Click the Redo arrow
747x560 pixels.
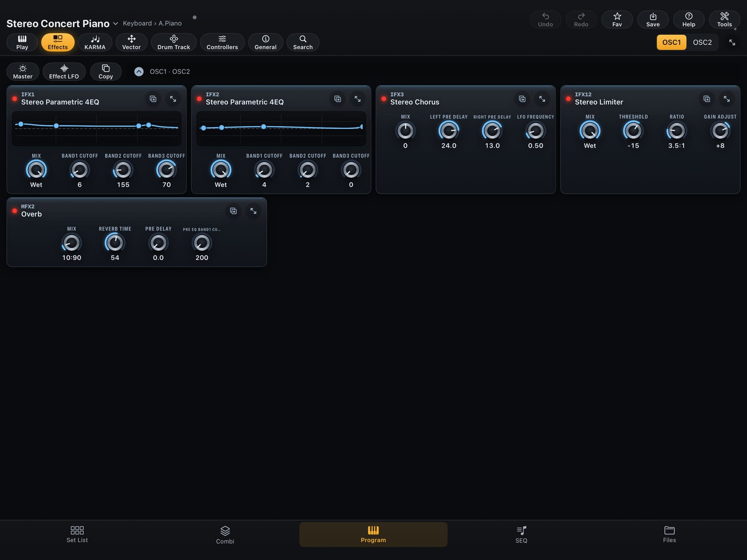tap(581, 19)
